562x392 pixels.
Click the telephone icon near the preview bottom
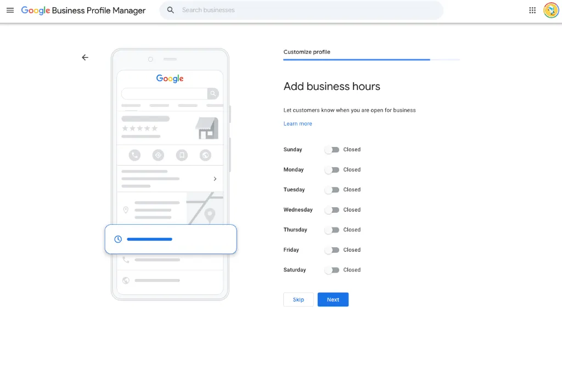coord(126,260)
